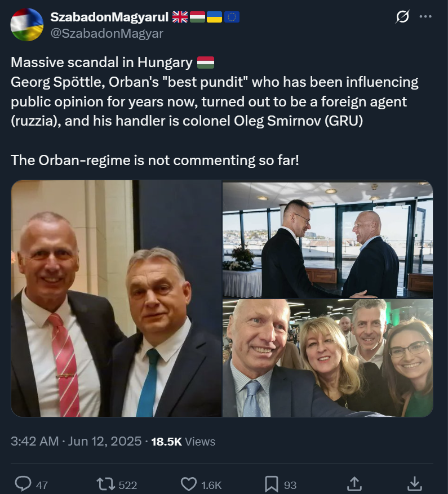The width and height of the screenshot is (448, 494).
Task: Like the post with heart icon
Action: pyautogui.click(x=189, y=484)
